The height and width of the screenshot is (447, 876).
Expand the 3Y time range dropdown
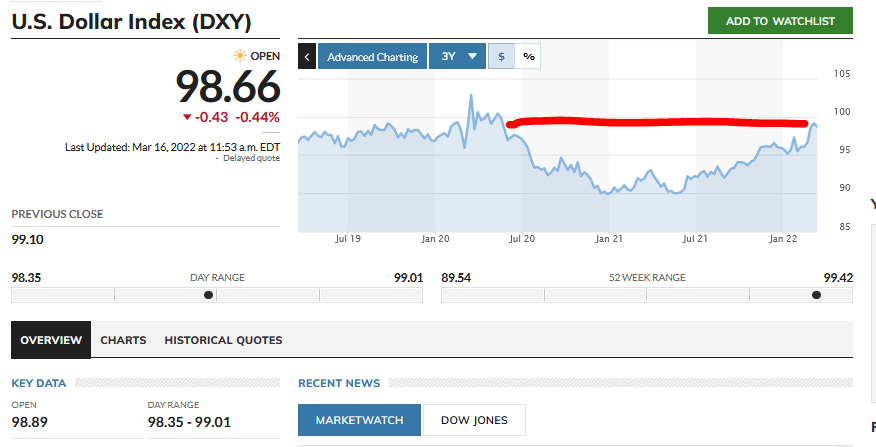[x=458, y=56]
